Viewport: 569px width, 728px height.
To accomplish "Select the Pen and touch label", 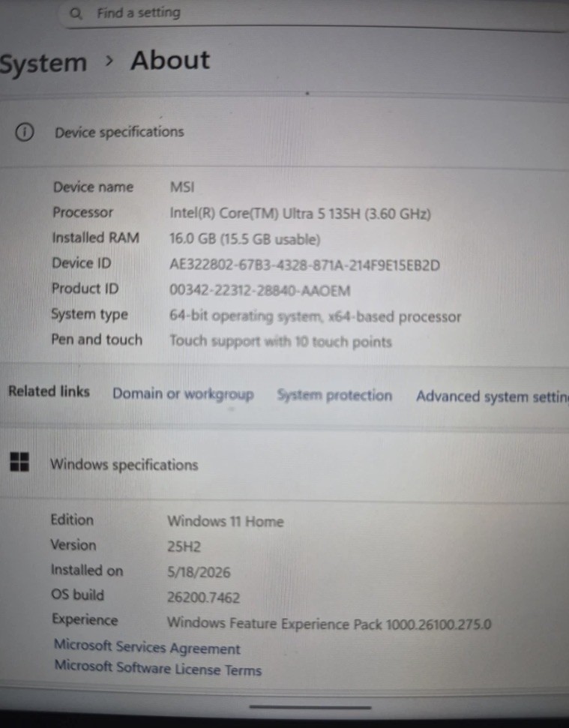I will point(97,340).
